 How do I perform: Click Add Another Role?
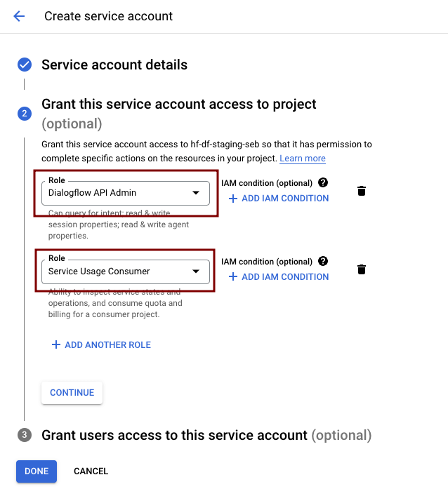click(x=101, y=345)
